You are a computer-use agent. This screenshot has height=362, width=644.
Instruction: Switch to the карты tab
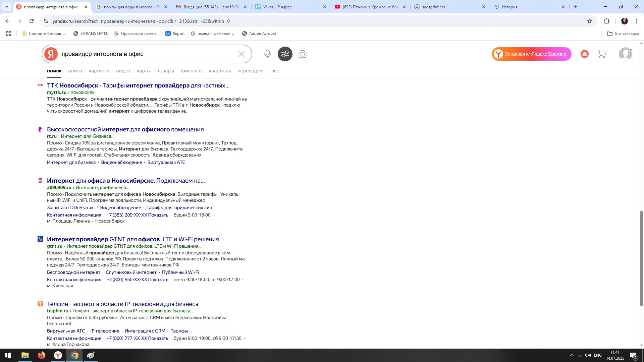tap(144, 71)
